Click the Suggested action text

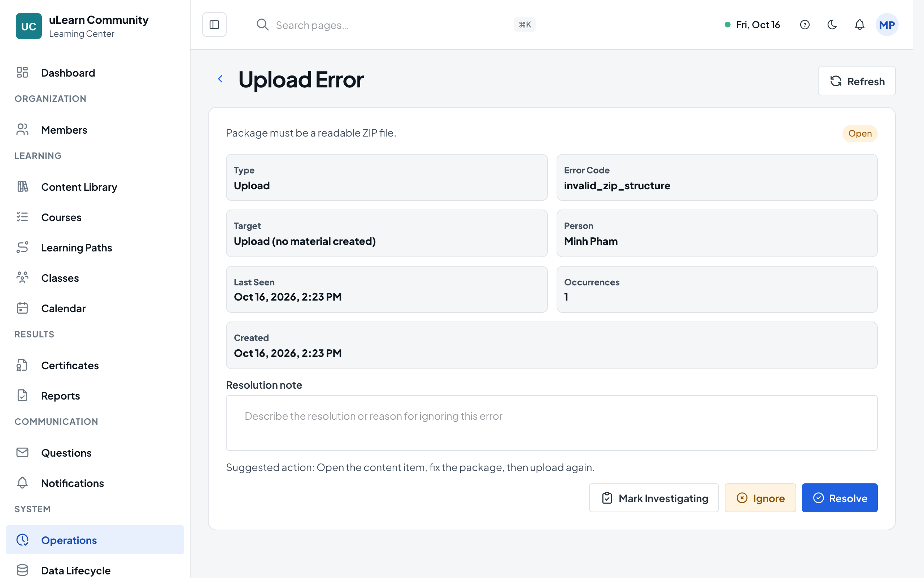click(410, 467)
